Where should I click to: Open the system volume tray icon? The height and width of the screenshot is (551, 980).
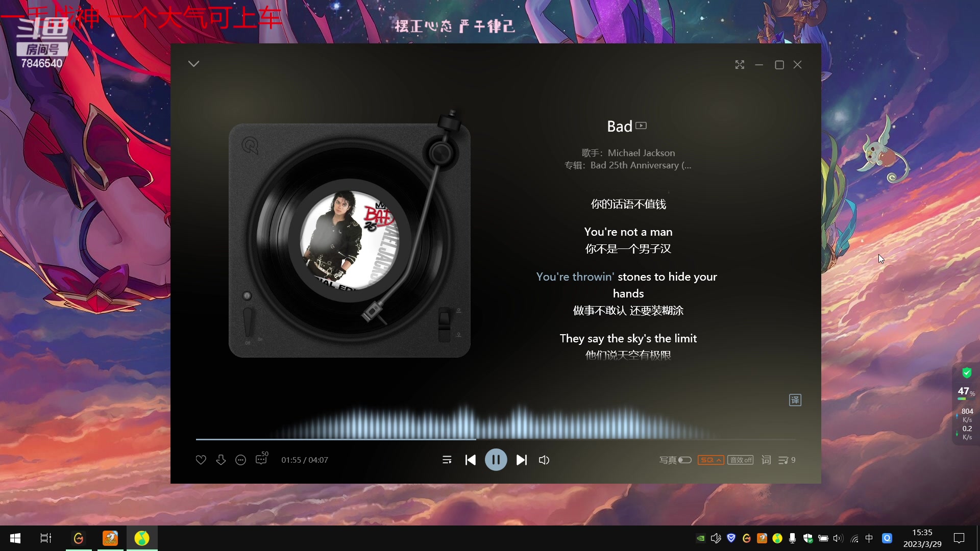838,538
